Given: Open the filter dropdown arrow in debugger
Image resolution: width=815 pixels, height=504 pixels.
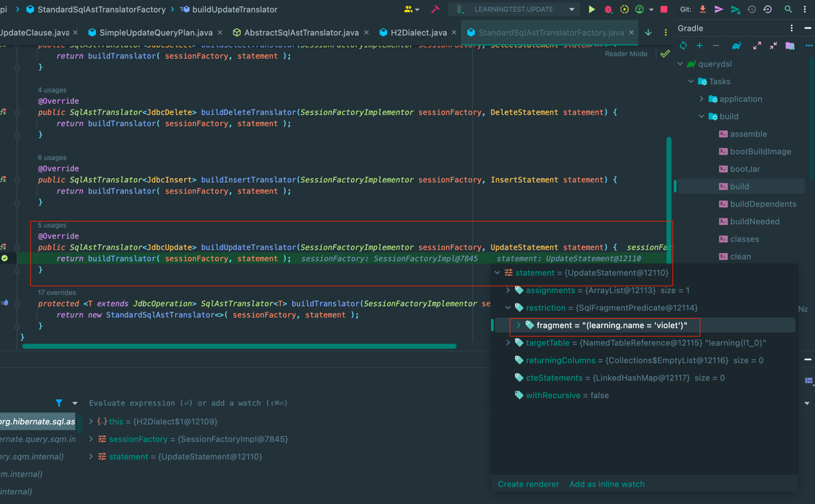Looking at the screenshot, I should coord(75,403).
